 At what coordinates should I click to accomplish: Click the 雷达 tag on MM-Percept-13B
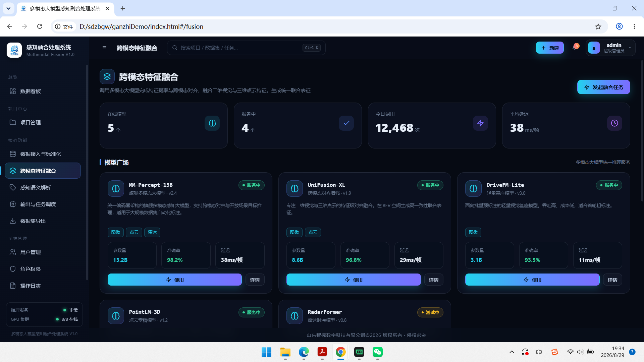152,232
